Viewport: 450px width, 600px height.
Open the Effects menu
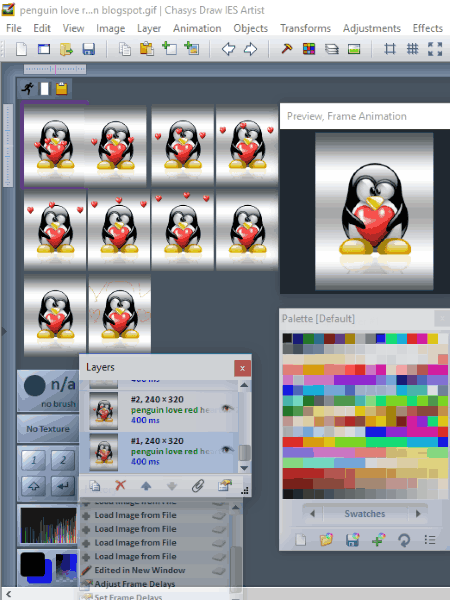tap(428, 28)
